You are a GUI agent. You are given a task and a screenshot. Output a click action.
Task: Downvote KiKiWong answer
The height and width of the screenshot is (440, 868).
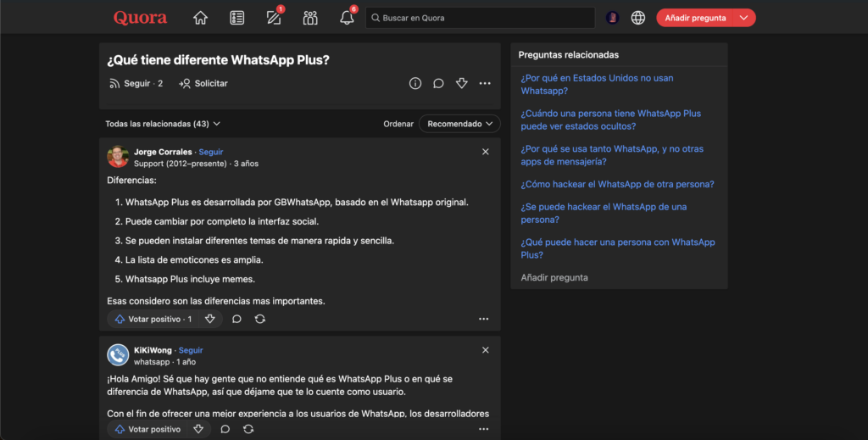(x=198, y=429)
